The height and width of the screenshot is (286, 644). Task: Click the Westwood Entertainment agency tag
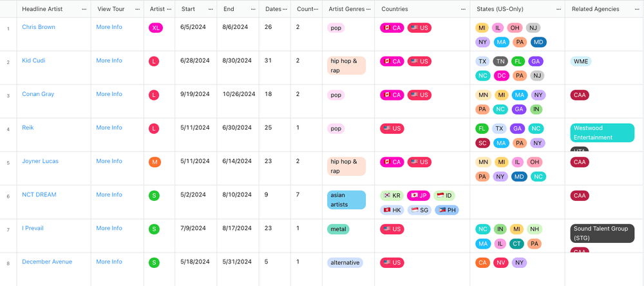tap(602, 133)
